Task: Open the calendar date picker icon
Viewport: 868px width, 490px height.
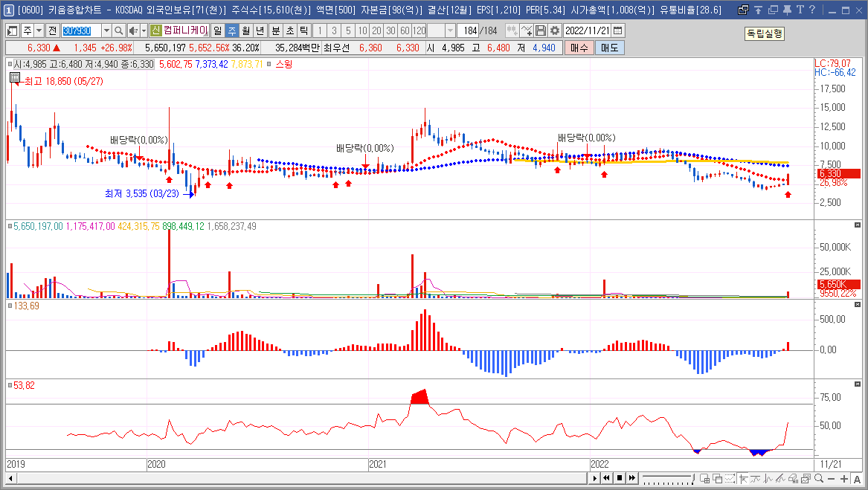Action: click(618, 31)
